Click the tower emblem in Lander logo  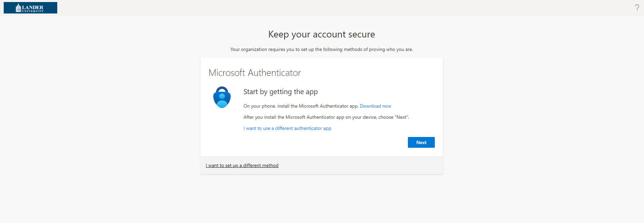[18, 8]
